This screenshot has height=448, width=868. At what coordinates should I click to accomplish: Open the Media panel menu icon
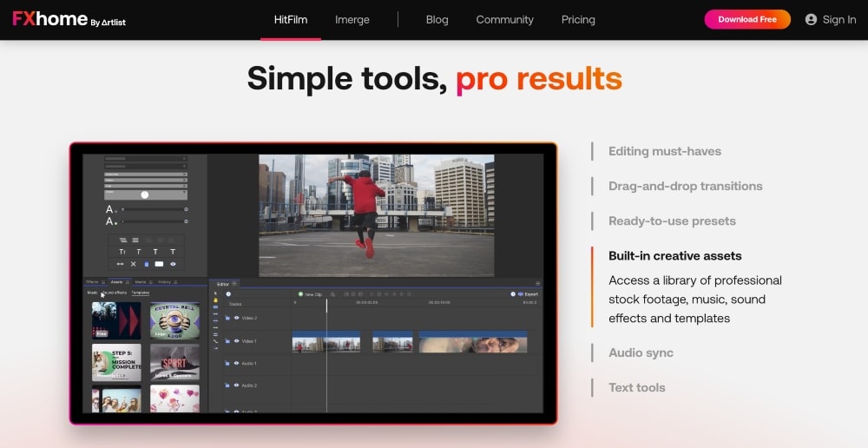click(x=150, y=282)
